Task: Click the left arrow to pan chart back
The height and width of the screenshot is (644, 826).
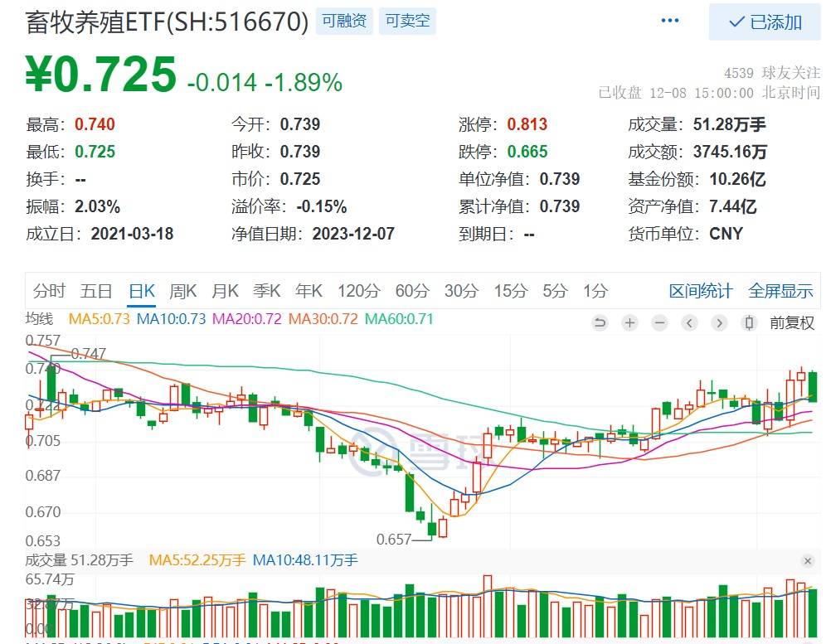Action: 689,322
